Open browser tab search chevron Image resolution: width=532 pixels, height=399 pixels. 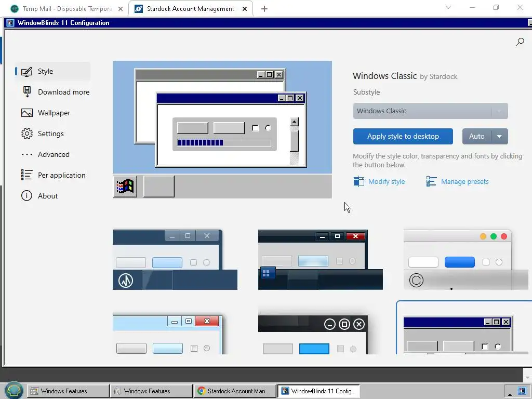click(448, 7)
